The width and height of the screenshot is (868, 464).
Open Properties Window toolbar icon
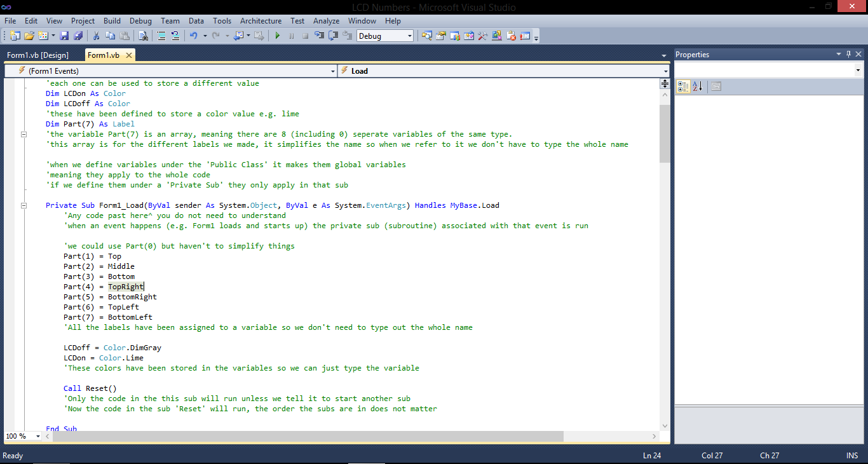point(440,36)
